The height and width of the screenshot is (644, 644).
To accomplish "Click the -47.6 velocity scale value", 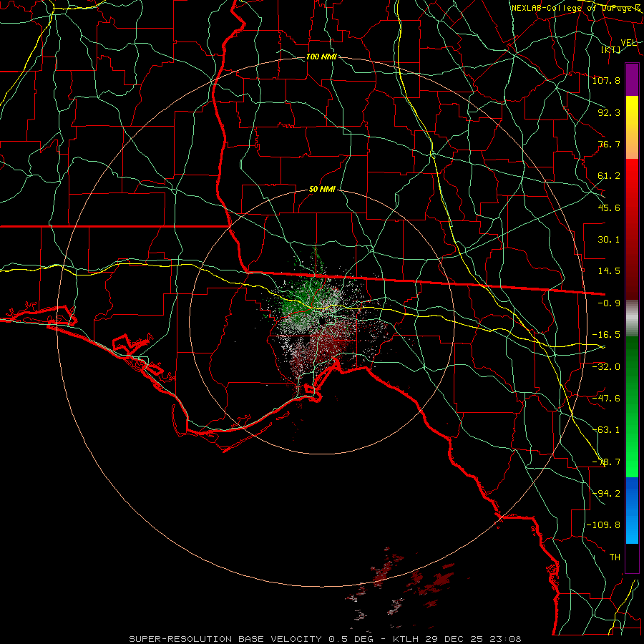I will (606, 399).
